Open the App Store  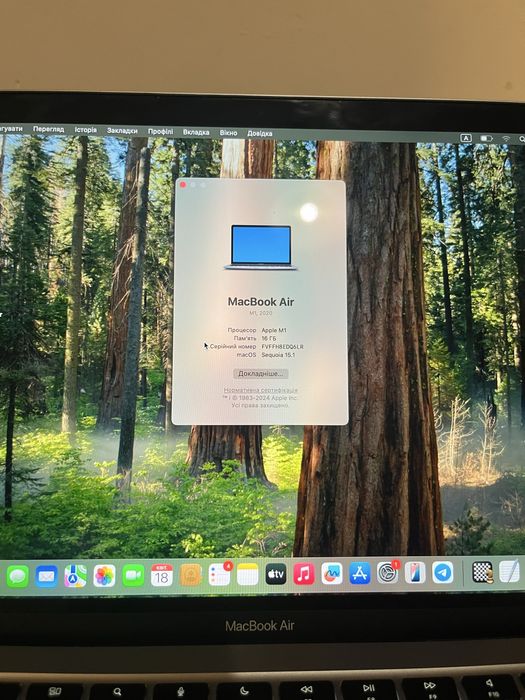tap(360, 573)
